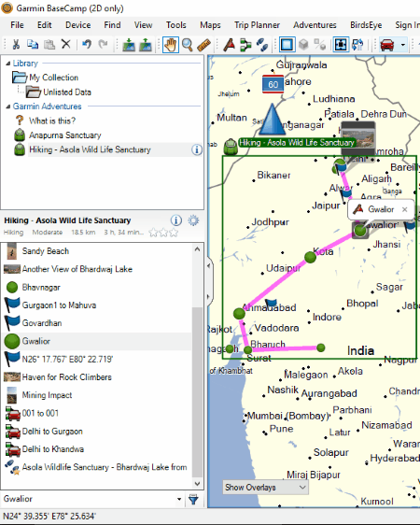Click the rotate map orientation icon
The image size is (420, 525).
pyautogui.click(x=357, y=45)
